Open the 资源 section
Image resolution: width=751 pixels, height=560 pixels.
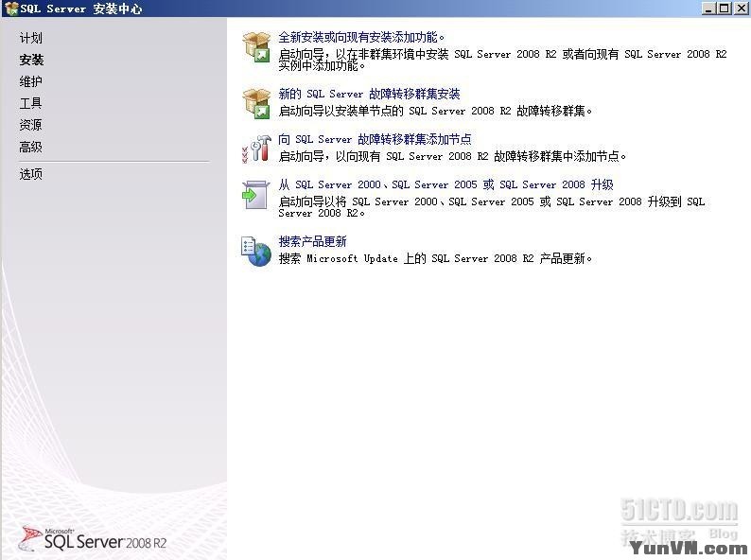(30, 125)
